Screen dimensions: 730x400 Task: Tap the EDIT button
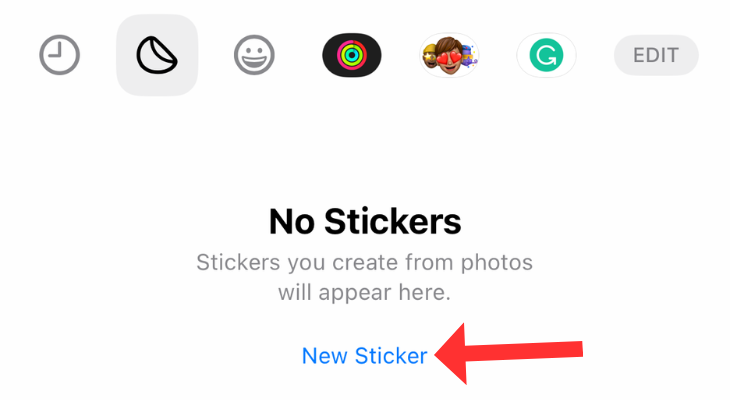tap(656, 55)
